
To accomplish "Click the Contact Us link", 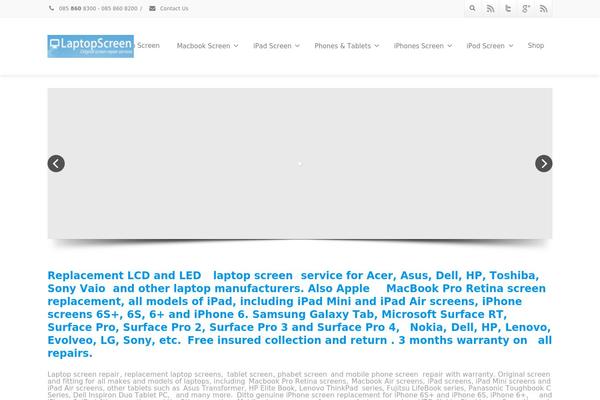I will 174,8.
